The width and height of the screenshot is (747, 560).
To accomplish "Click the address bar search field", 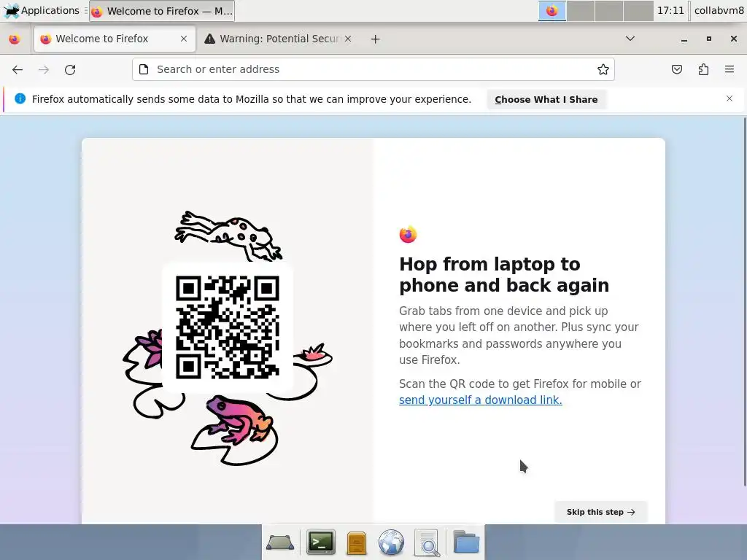I will pyautogui.click(x=373, y=69).
